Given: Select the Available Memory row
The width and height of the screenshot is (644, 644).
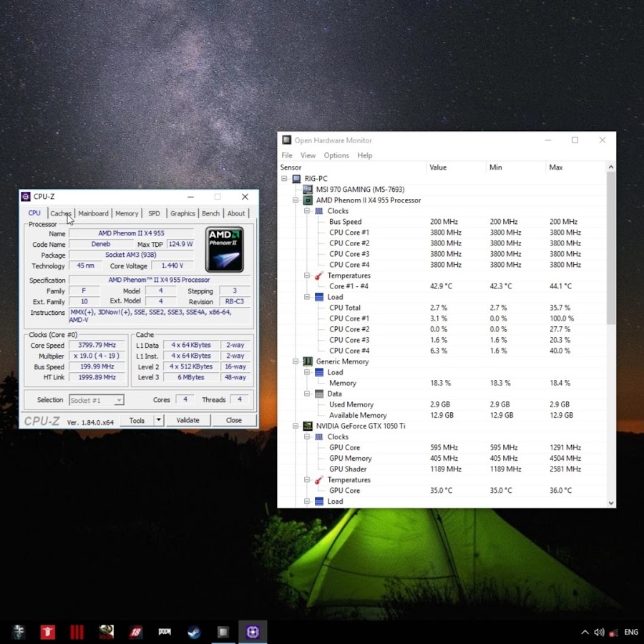Looking at the screenshot, I should pyautogui.click(x=442, y=415).
